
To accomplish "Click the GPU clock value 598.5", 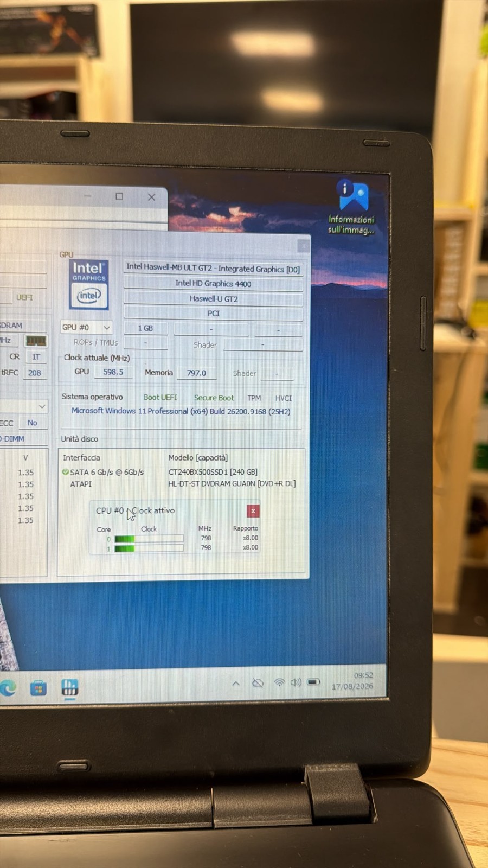I will [x=113, y=372].
